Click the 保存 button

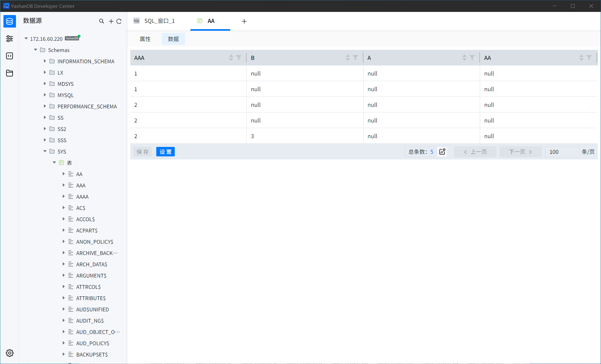coord(142,152)
